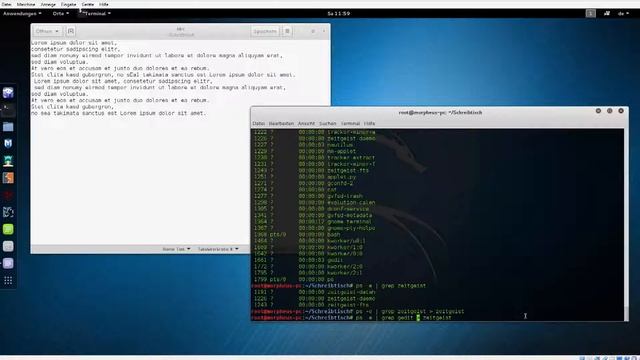Screen dimensions: 640x360
Task: Click 'zeitgeist-fts' row in terminal grep output
Action: pyautogui.click(x=311, y=305)
